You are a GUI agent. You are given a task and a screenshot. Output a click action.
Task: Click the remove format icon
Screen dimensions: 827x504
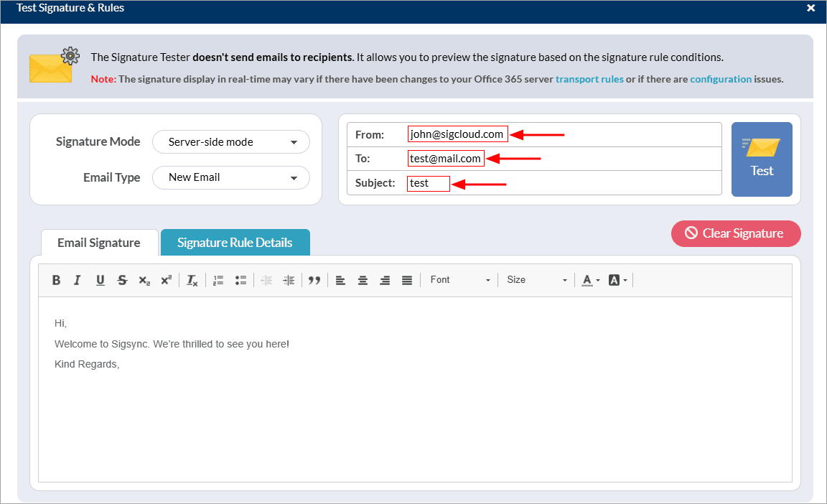click(192, 280)
